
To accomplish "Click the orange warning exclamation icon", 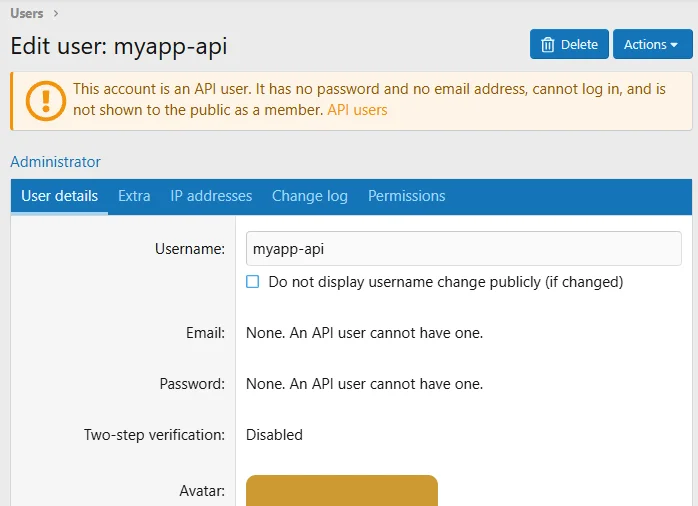I will 45,101.
